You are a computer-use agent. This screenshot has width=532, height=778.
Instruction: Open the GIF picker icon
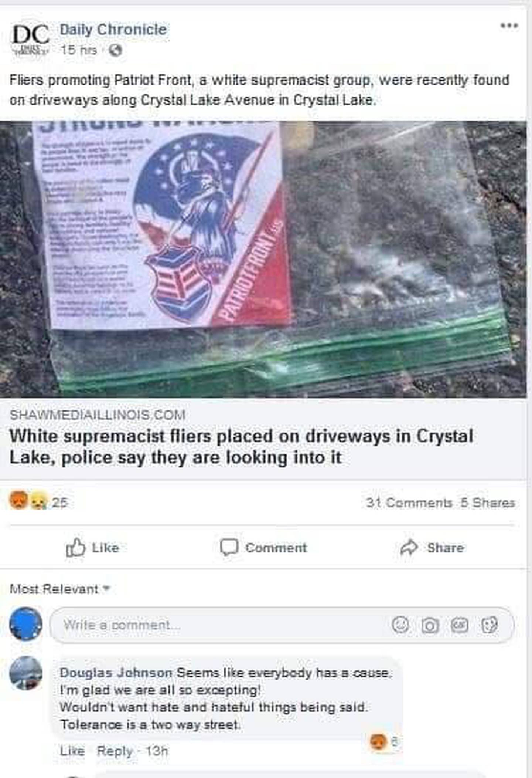point(460,625)
